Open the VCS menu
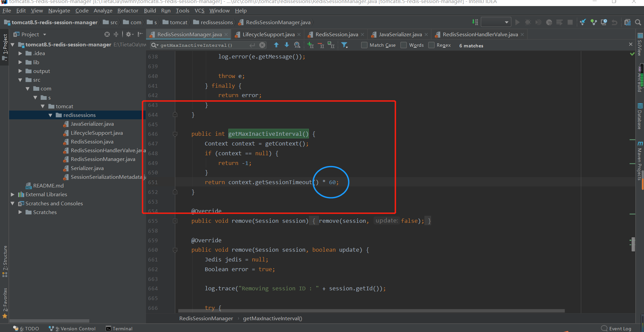 click(x=199, y=11)
